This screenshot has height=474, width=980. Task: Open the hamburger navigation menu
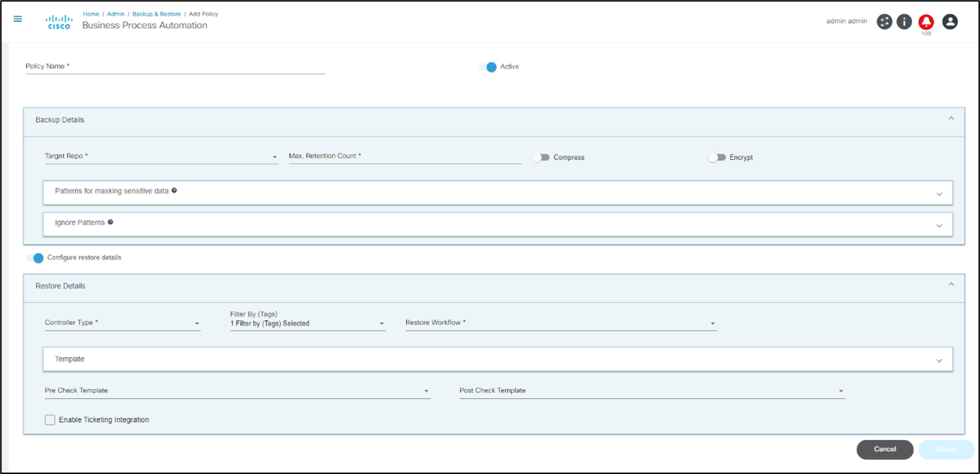[x=18, y=19]
